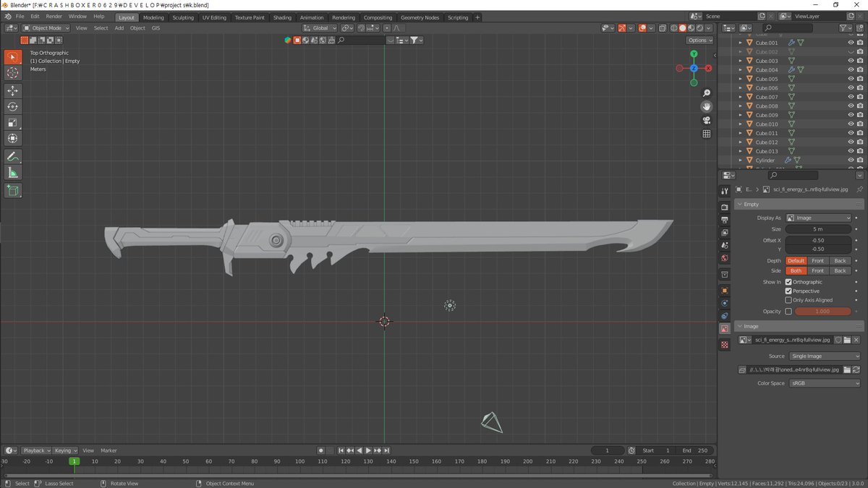Hide Cube.001 in the outliner viewport
This screenshot has height=488, width=868.
pos(851,43)
